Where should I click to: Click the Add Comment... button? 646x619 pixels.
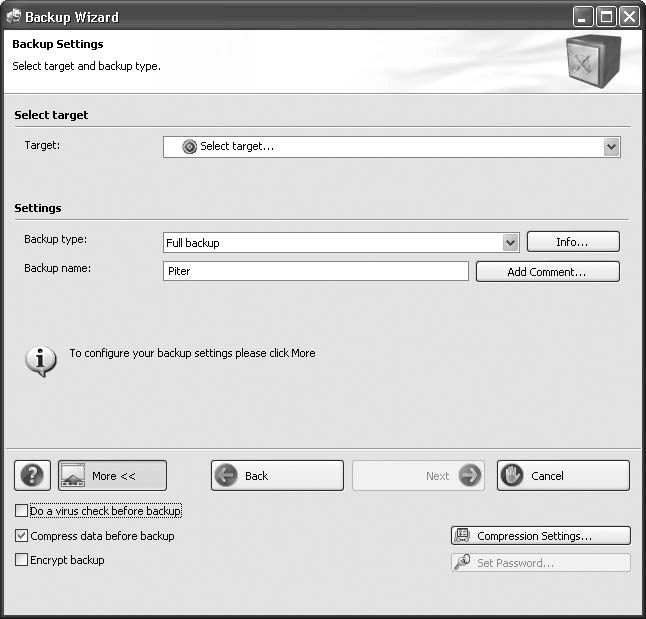click(547, 272)
